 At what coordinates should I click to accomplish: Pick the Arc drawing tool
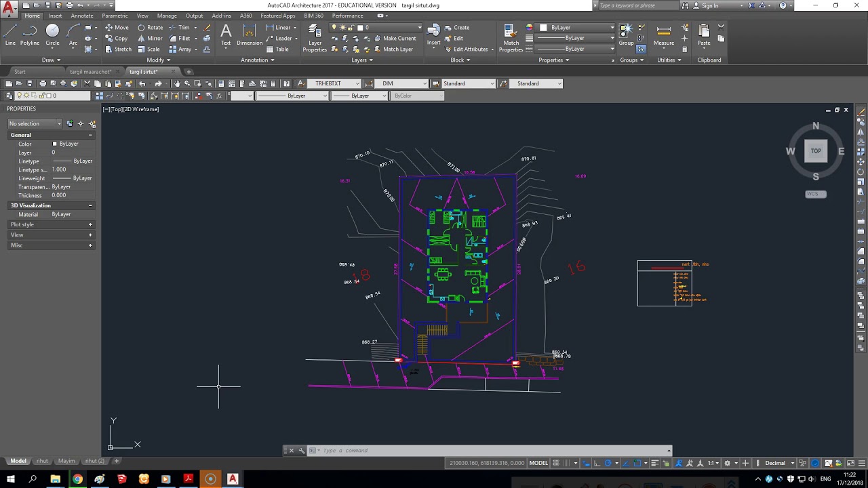click(73, 35)
